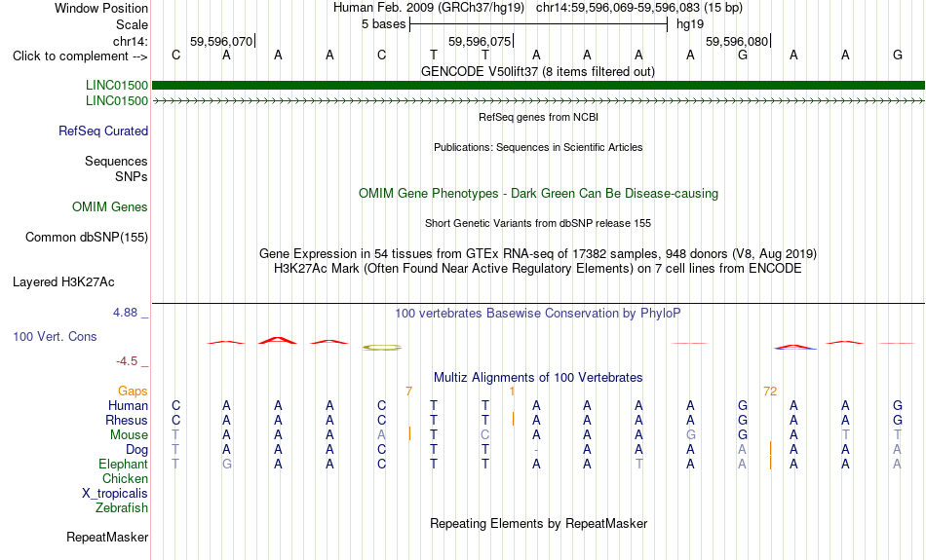Open the 100 Vert. Cons track label

click(55, 336)
